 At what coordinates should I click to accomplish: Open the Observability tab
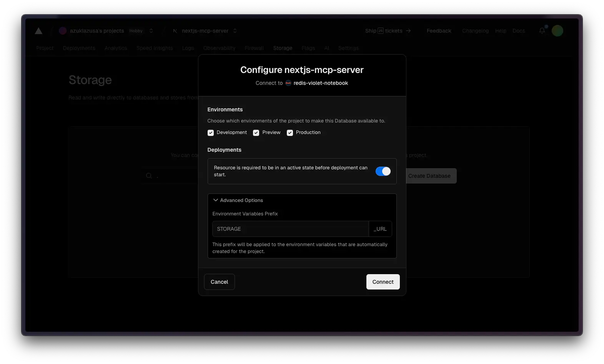(x=219, y=48)
